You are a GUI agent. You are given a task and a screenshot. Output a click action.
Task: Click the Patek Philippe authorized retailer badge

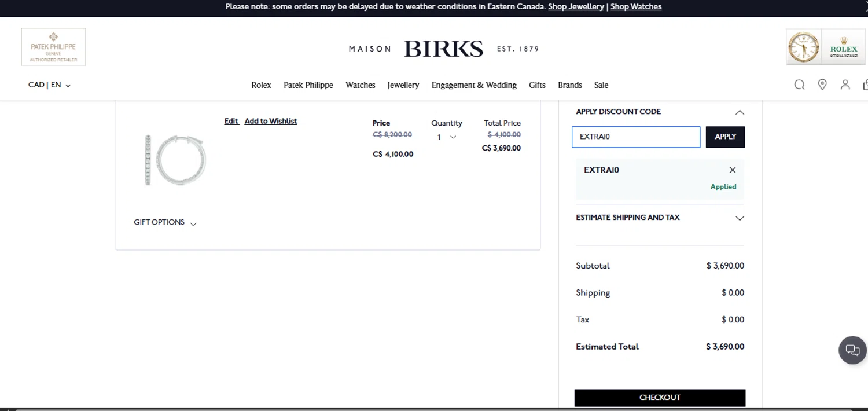pos(53,47)
